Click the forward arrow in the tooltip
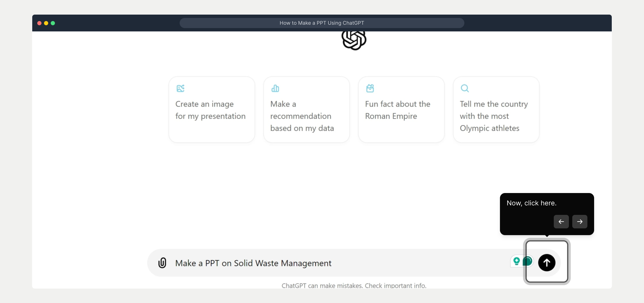Image resolution: width=644 pixels, height=303 pixels. click(x=579, y=222)
